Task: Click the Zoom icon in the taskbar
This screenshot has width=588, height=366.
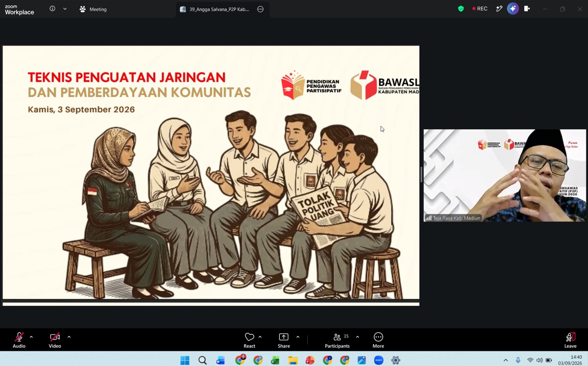Action: point(379,360)
